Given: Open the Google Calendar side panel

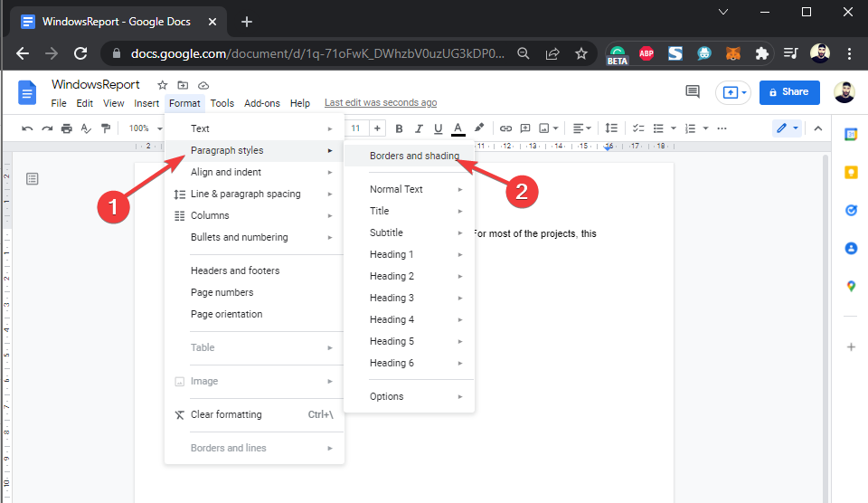Looking at the screenshot, I should coord(851,134).
